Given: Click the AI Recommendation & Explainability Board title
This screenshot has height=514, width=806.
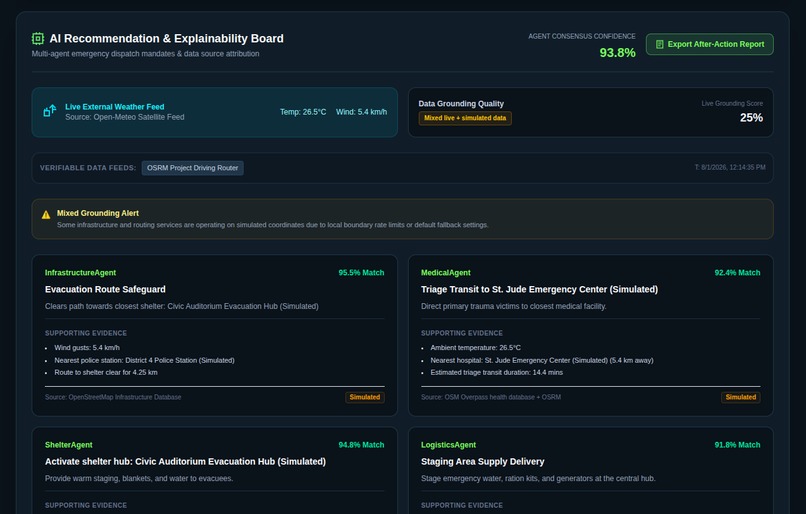Looking at the screenshot, I should 167,39.
